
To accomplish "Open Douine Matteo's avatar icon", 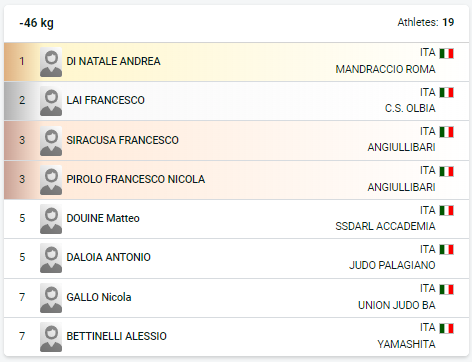I will 51,219.
